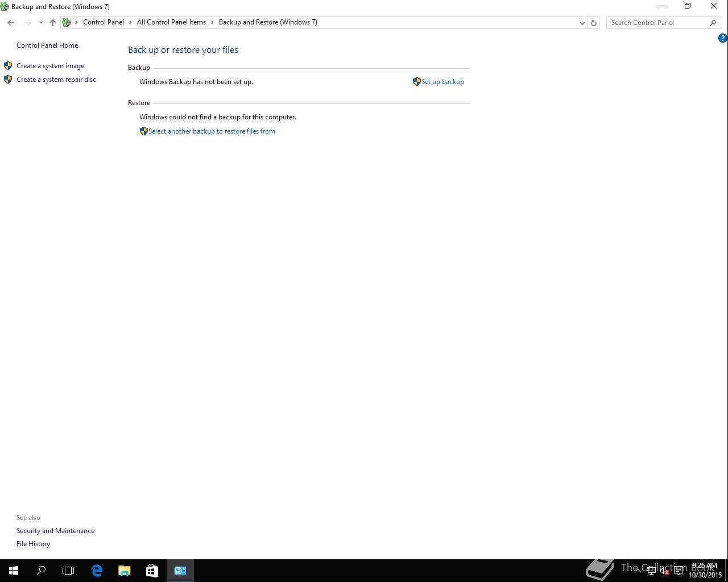Expand breadcrumb arrow after Control Panel
The height and width of the screenshot is (582, 728).
point(130,23)
